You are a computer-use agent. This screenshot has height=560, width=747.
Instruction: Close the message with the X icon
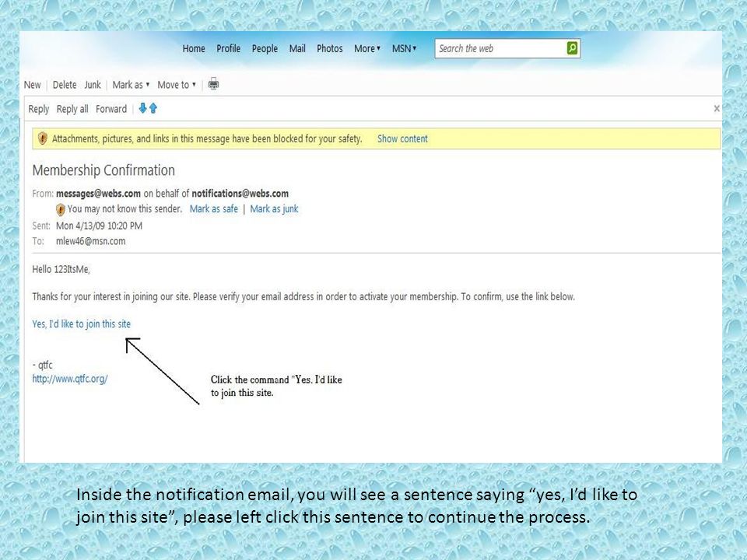coord(717,109)
